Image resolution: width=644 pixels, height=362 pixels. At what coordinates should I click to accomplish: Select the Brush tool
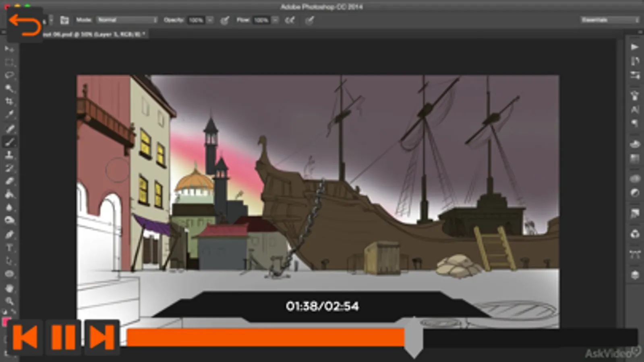click(x=9, y=142)
